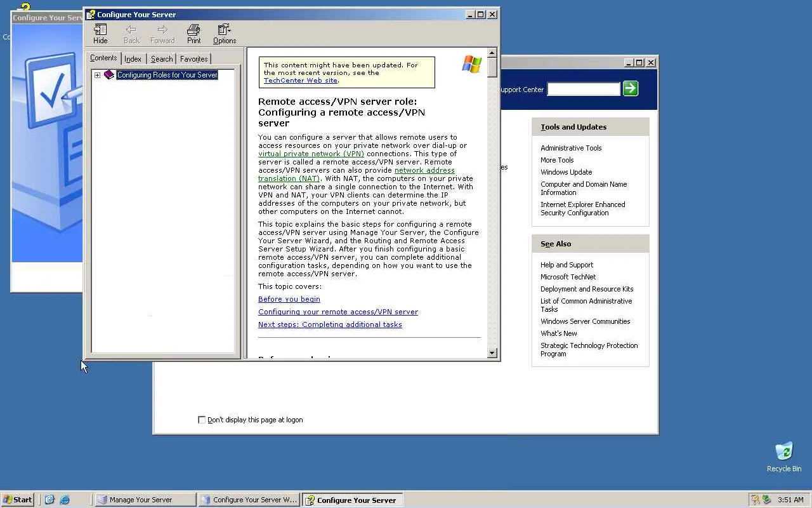
Task: Maximize the Manage Your Server window
Action: click(639, 62)
